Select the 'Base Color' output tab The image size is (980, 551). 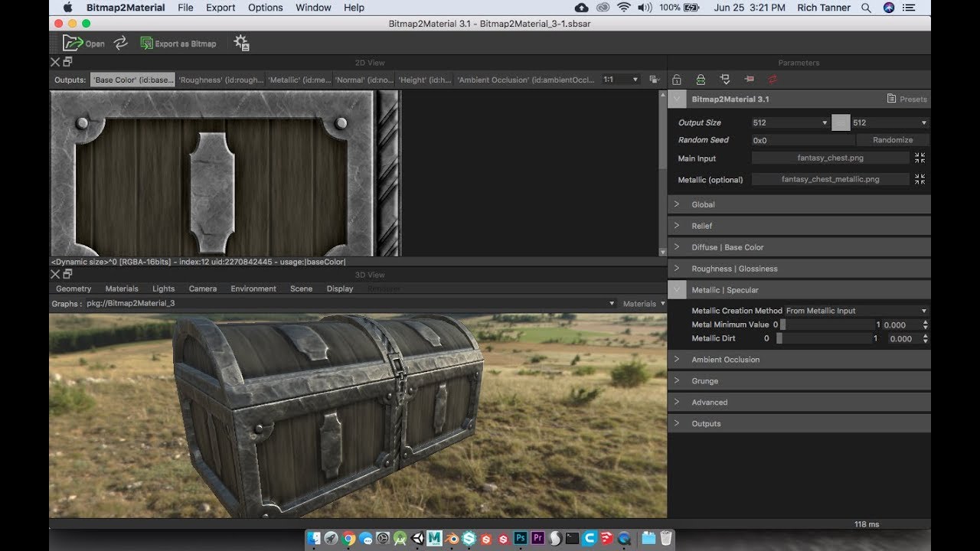tap(133, 80)
